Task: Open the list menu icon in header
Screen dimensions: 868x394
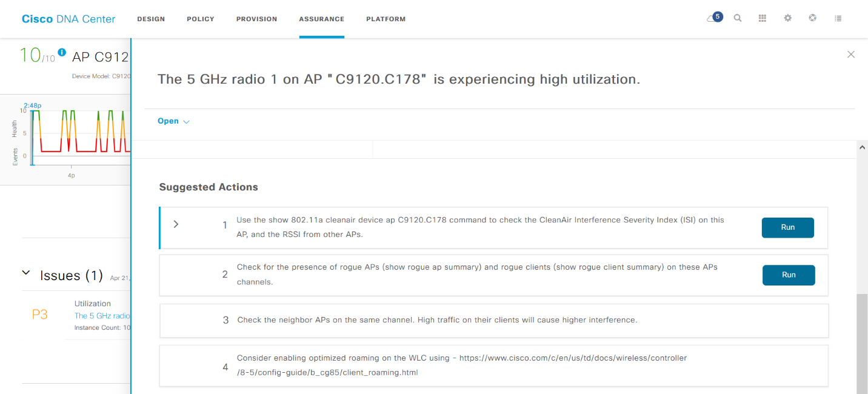Action: pyautogui.click(x=838, y=18)
